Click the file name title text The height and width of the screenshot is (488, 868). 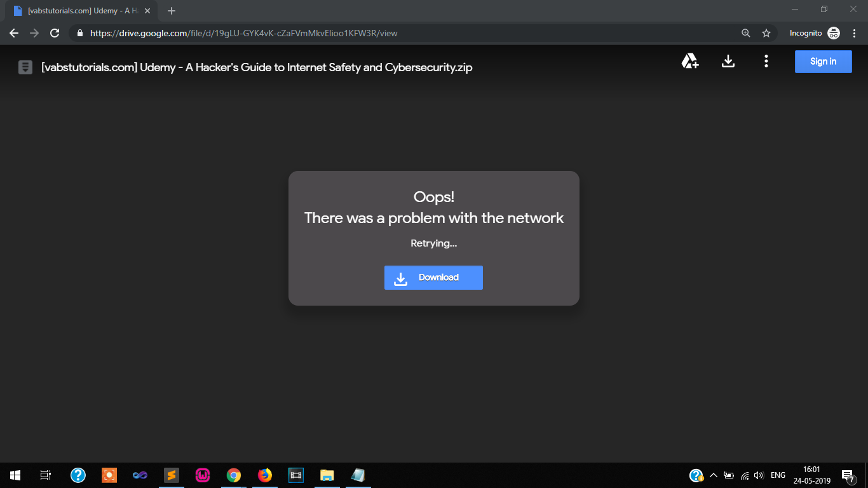tap(257, 67)
